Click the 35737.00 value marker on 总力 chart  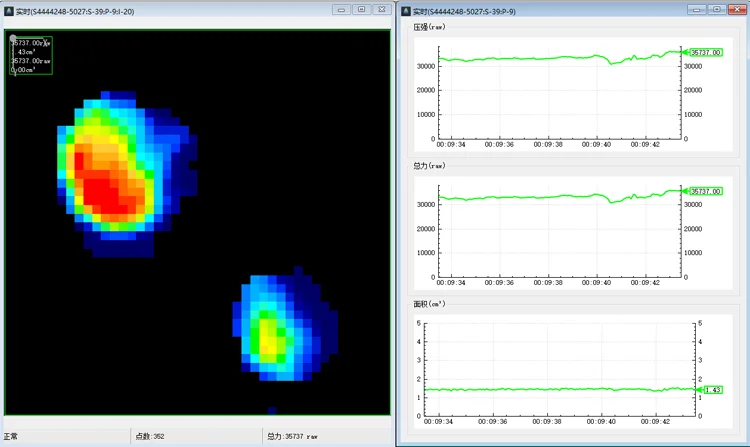[706, 191]
